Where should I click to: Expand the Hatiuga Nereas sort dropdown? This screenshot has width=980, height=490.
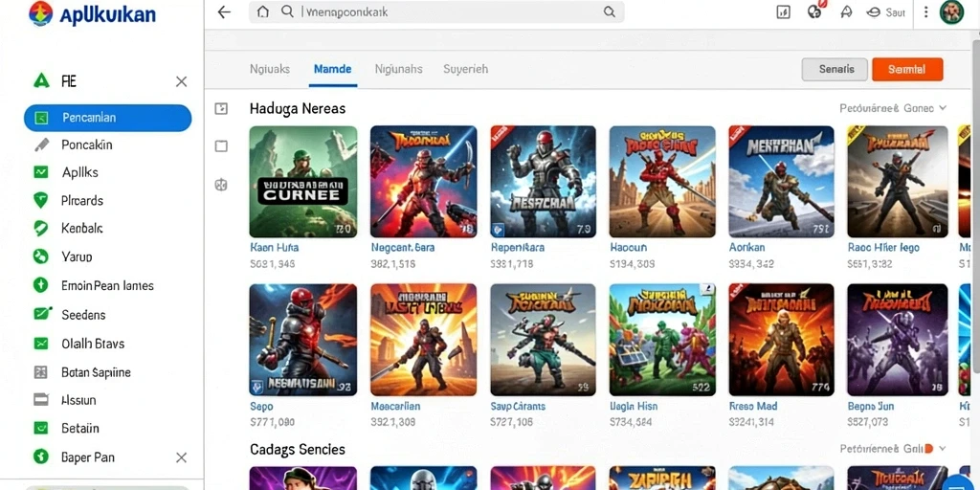(x=893, y=108)
